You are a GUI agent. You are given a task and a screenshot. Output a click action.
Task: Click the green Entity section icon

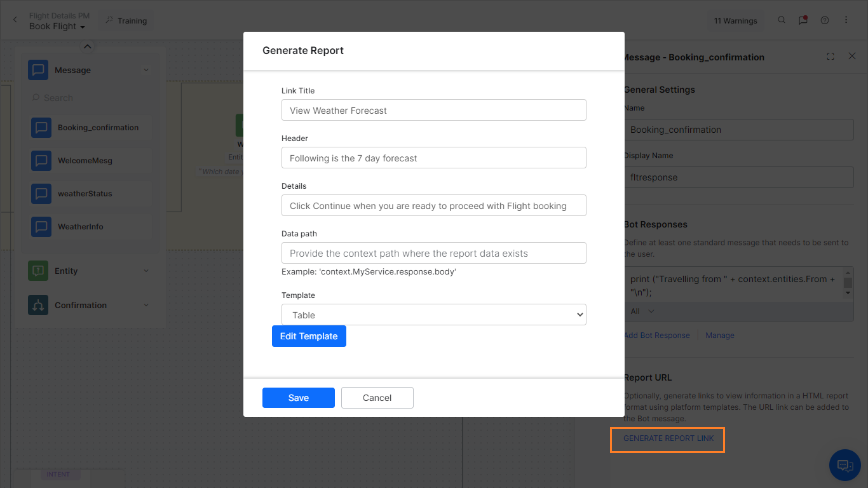tap(37, 270)
